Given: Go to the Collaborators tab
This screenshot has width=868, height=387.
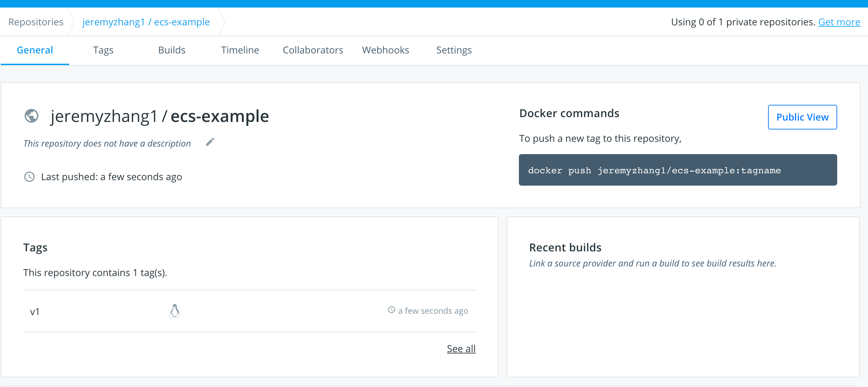Looking at the screenshot, I should pos(313,50).
